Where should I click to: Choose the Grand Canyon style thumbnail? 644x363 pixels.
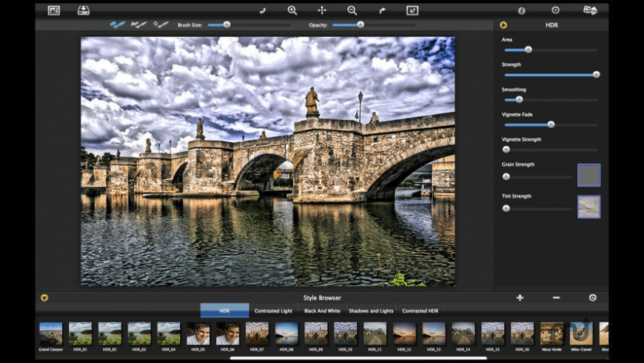click(51, 333)
